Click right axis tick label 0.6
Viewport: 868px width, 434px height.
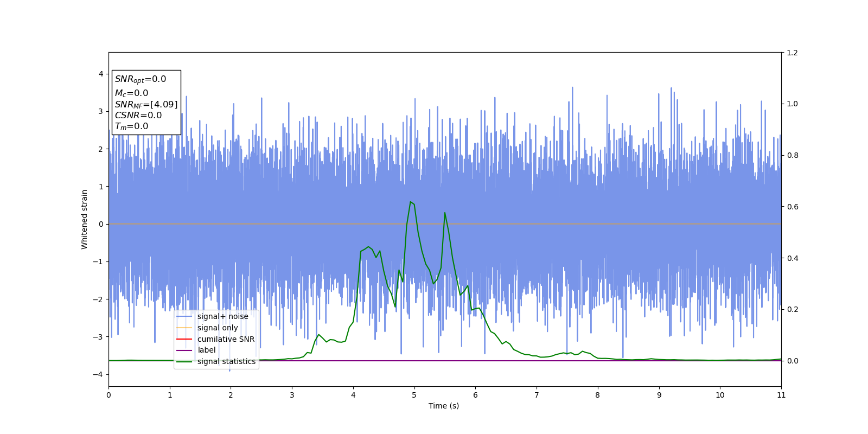(x=792, y=207)
